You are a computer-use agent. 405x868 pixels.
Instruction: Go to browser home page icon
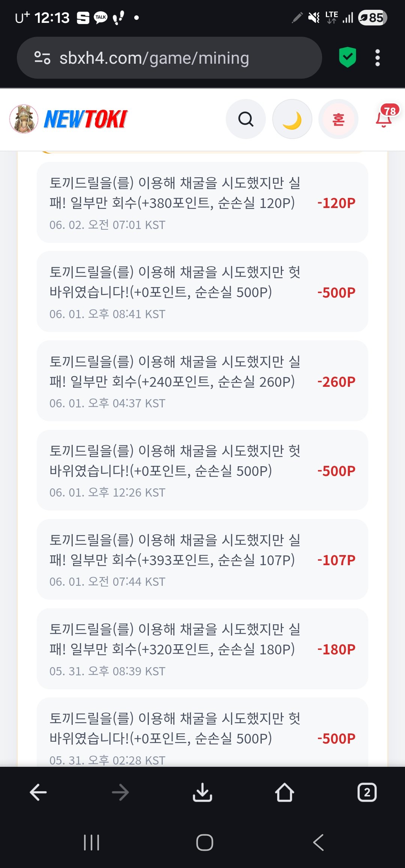click(x=285, y=792)
